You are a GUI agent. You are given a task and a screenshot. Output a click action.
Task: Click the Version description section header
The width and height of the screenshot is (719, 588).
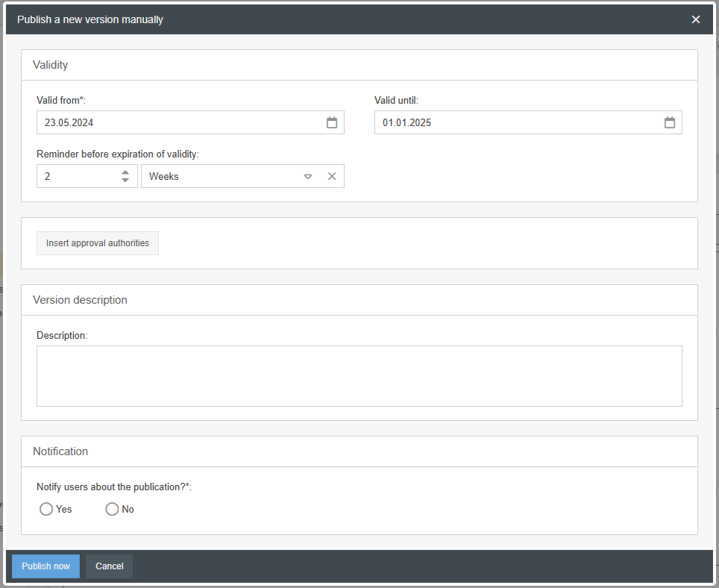click(80, 300)
